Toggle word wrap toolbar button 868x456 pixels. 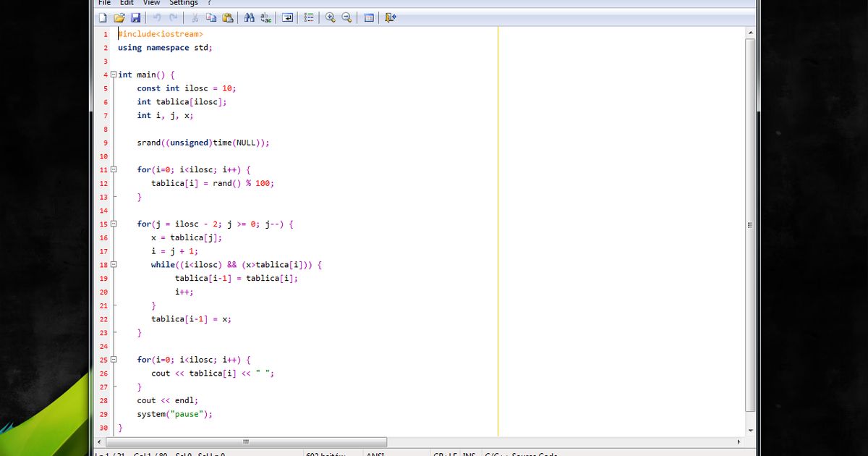click(x=287, y=17)
